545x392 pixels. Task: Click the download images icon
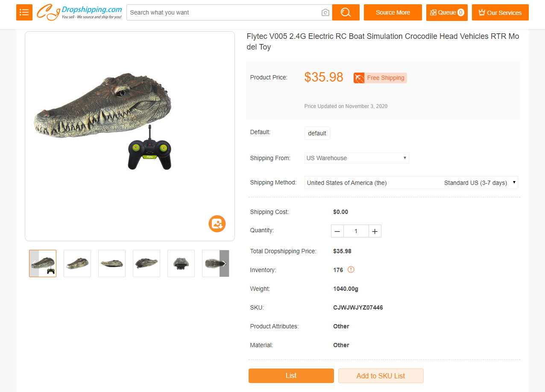(217, 224)
